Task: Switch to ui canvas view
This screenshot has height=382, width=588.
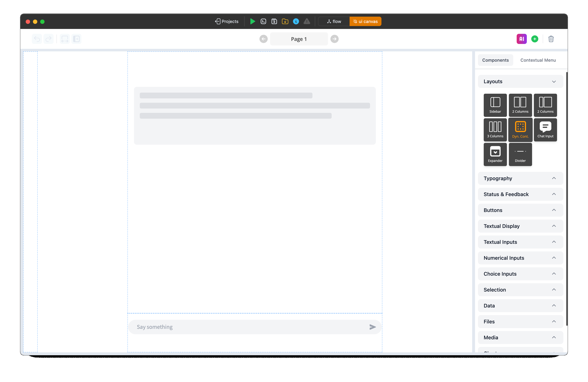Action: click(365, 22)
